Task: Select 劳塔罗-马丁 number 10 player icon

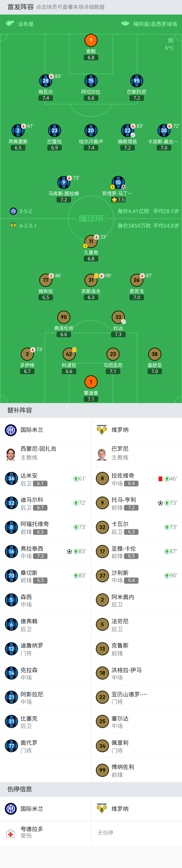Action: 118,182
